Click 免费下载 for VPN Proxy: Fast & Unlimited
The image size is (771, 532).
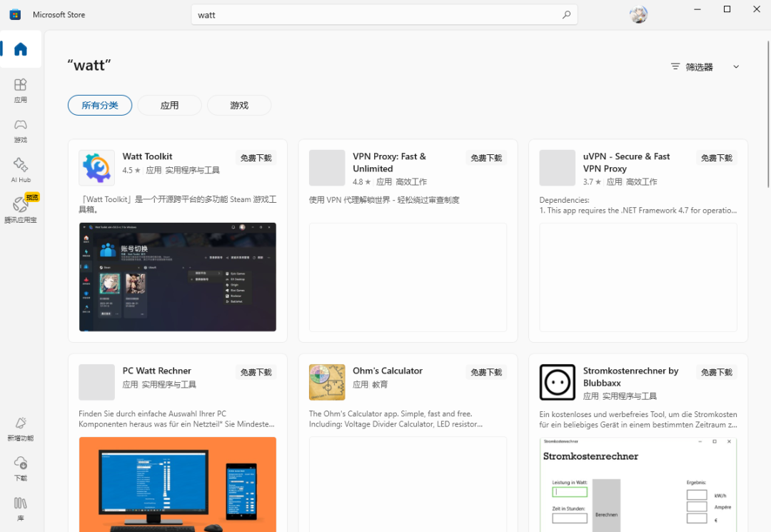(486, 158)
